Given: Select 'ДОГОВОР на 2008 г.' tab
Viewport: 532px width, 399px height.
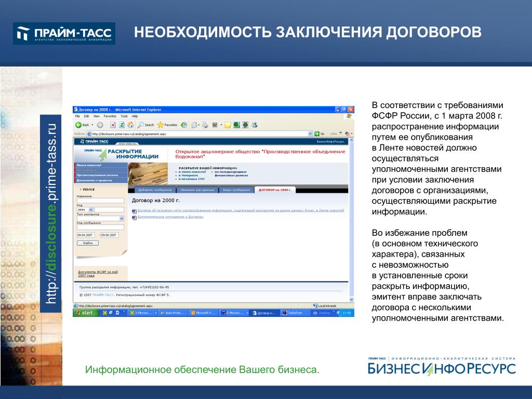Looking at the screenshot, I should [275, 190].
